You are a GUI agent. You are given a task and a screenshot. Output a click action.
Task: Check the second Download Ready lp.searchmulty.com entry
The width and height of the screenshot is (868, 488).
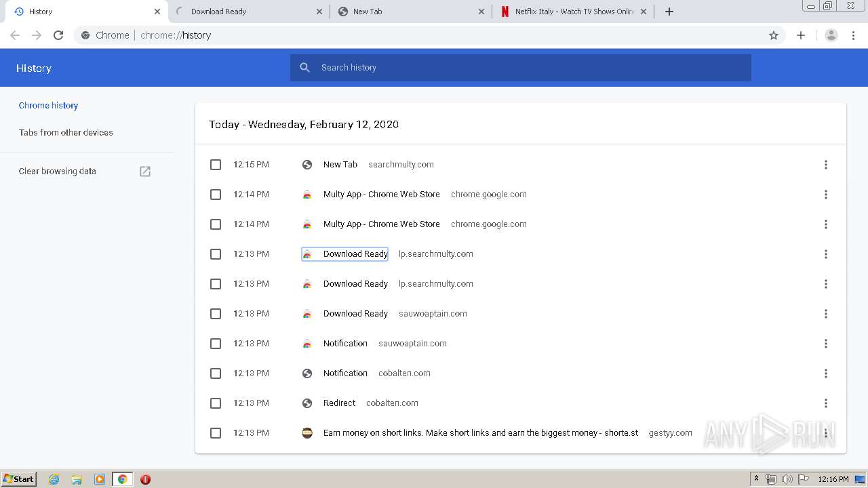pyautogui.click(x=216, y=284)
